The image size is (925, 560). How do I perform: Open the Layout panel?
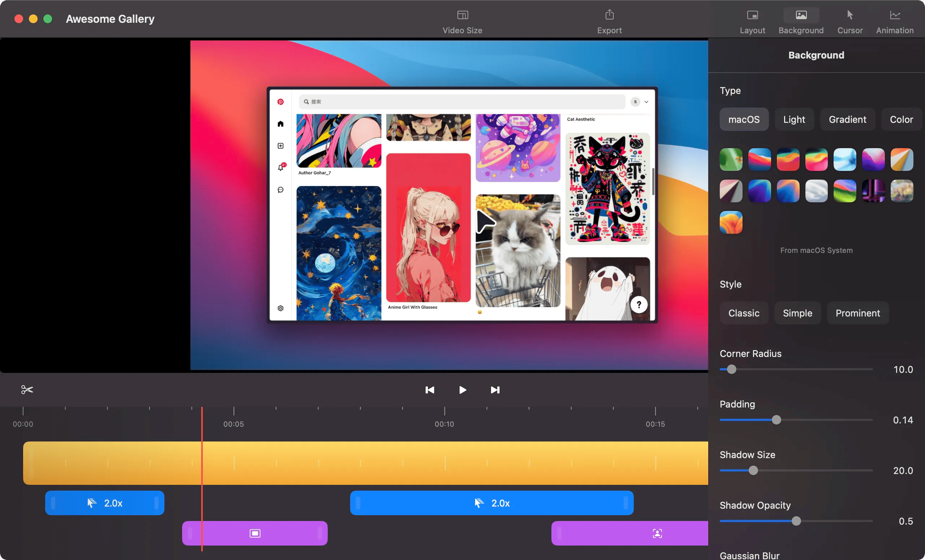coord(752,21)
